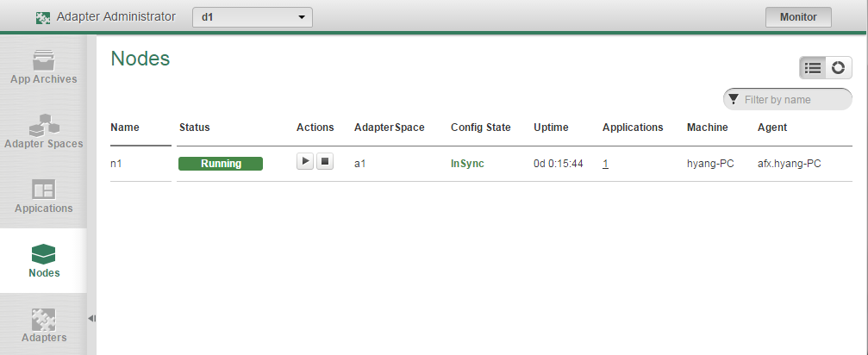Click the node name n1
This screenshot has width=868, height=355.
tap(116, 164)
